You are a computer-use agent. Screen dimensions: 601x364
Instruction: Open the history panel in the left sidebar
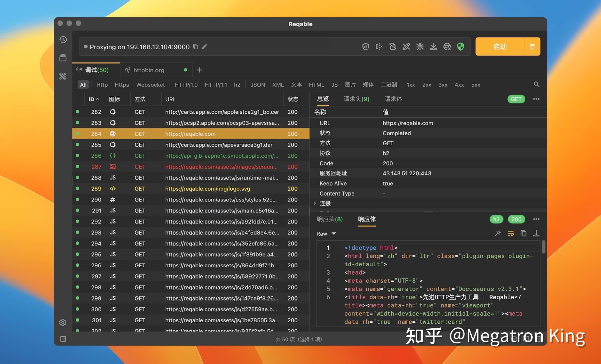tap(63, 40)
